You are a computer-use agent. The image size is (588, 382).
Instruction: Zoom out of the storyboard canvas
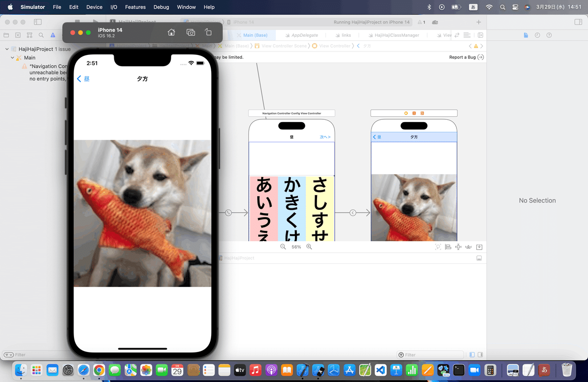(283, 247)
